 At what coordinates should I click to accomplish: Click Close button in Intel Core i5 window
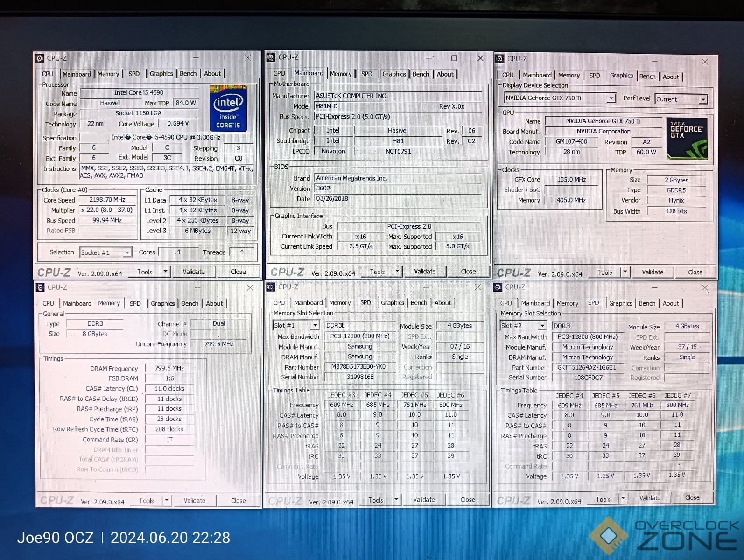coord(238,272)
